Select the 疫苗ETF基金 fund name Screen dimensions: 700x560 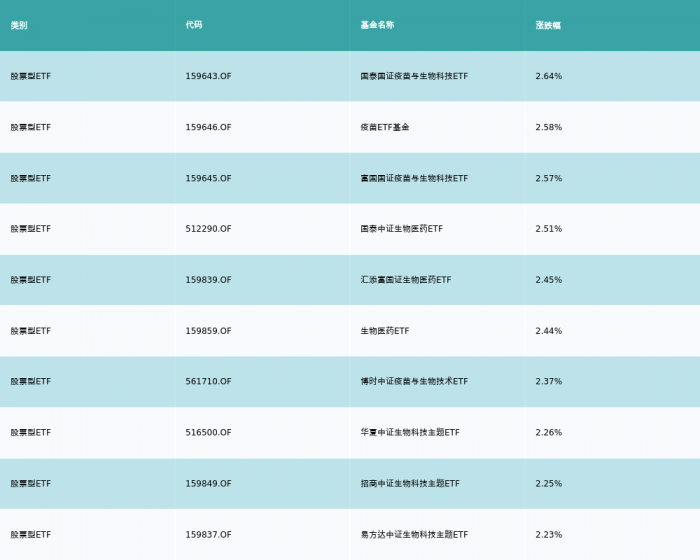click(x=385, y=127)
